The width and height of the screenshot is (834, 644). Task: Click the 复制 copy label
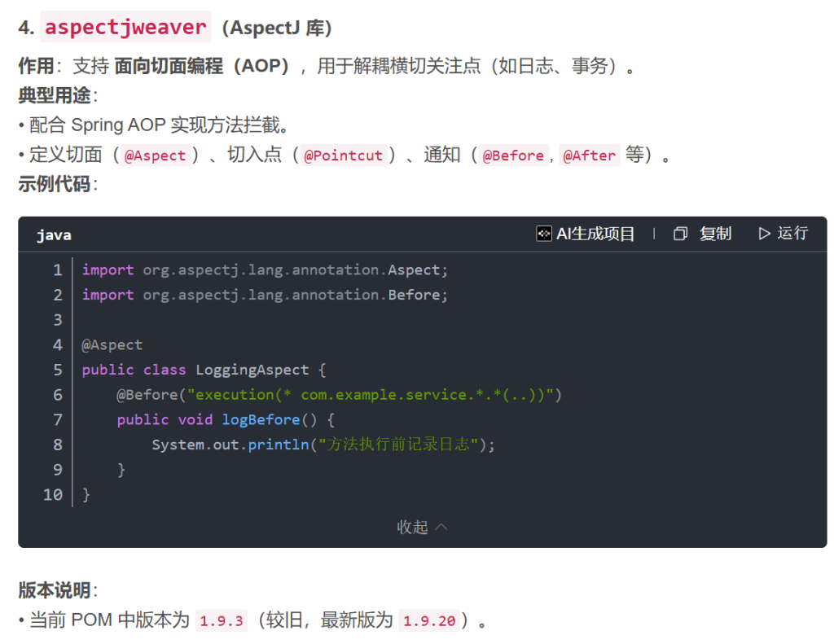[x=715, y=234]
